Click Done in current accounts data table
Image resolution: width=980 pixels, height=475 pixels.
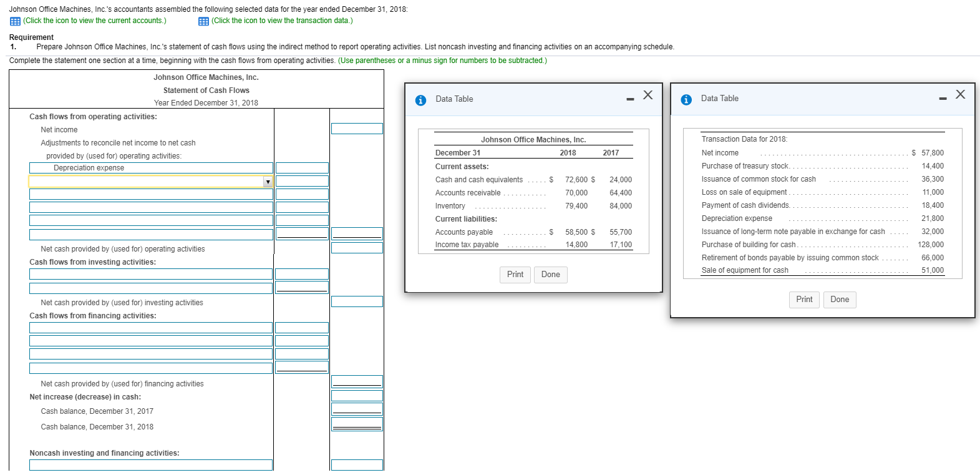[x=551, y=275]
